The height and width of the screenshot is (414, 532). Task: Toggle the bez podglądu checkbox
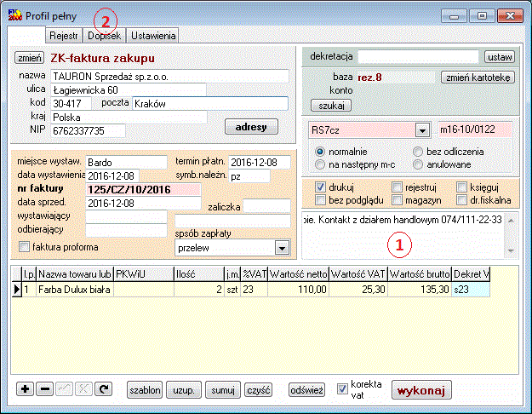[x=320, y=200]
